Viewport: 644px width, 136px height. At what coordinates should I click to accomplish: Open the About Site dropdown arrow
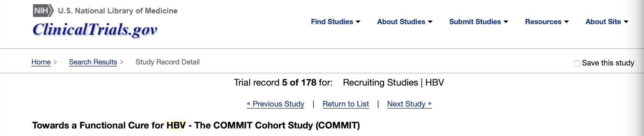pyautogui.click(x=626, y=22)
